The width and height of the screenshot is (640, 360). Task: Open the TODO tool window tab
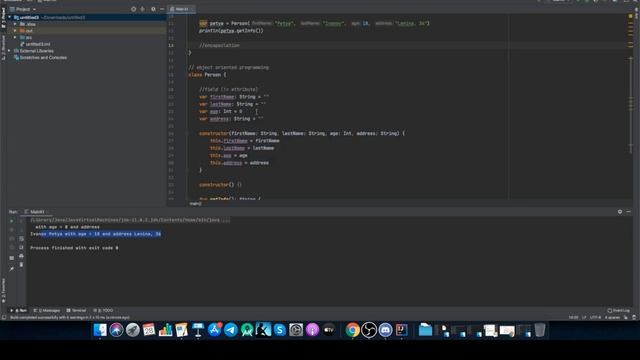point(103,311)
